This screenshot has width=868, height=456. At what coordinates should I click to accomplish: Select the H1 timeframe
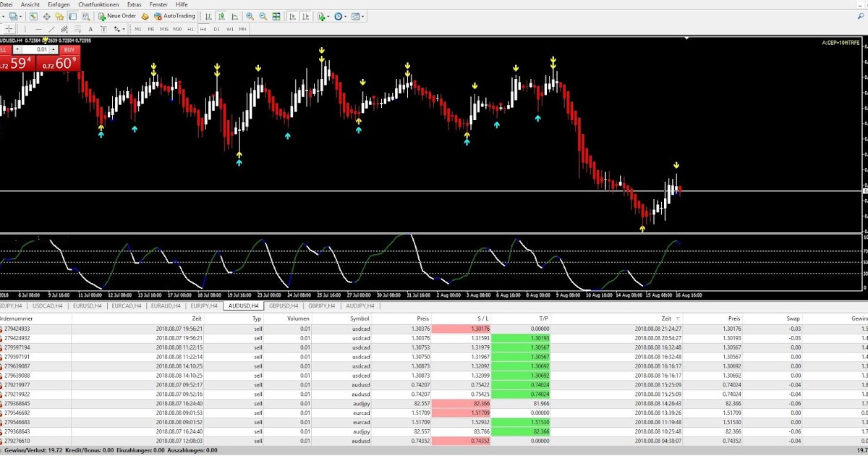(x=190, y=29)
